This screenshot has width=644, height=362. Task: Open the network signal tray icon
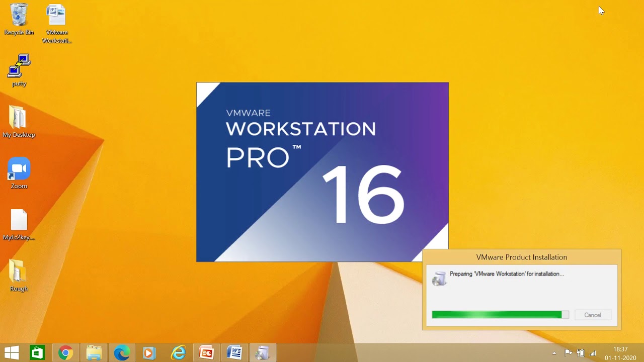[x=593, y=353]
